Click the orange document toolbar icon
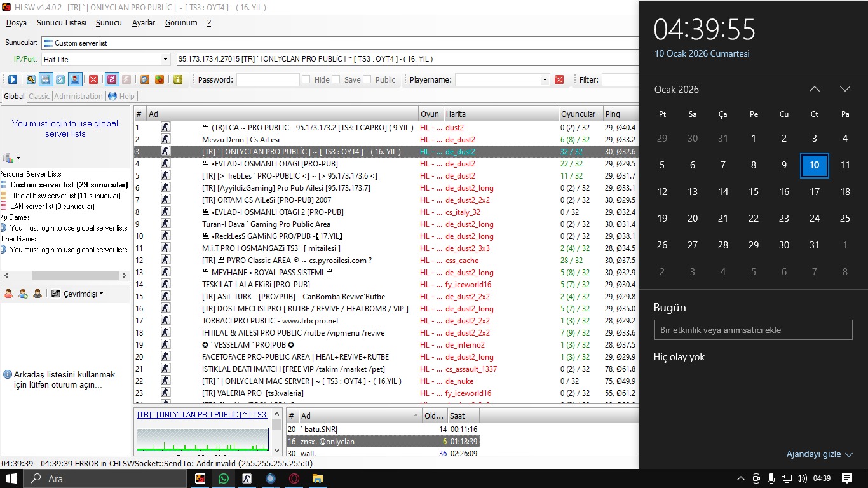The width and height of the screenshot is (868, 488). [x=145, y=79]
